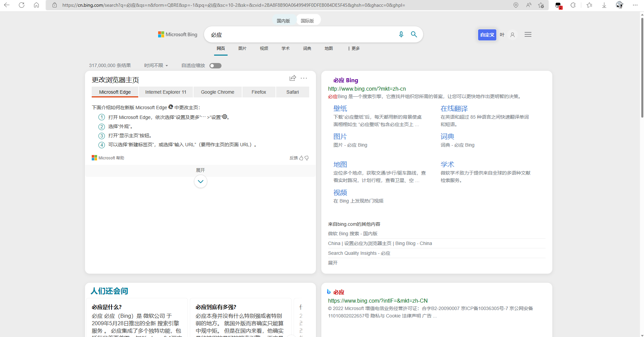Image resolution: width=644 pixels, height=337 pixels.
Task: Share the browser homepage answer card
Action: pyautogui.click(x=293, y=78)
